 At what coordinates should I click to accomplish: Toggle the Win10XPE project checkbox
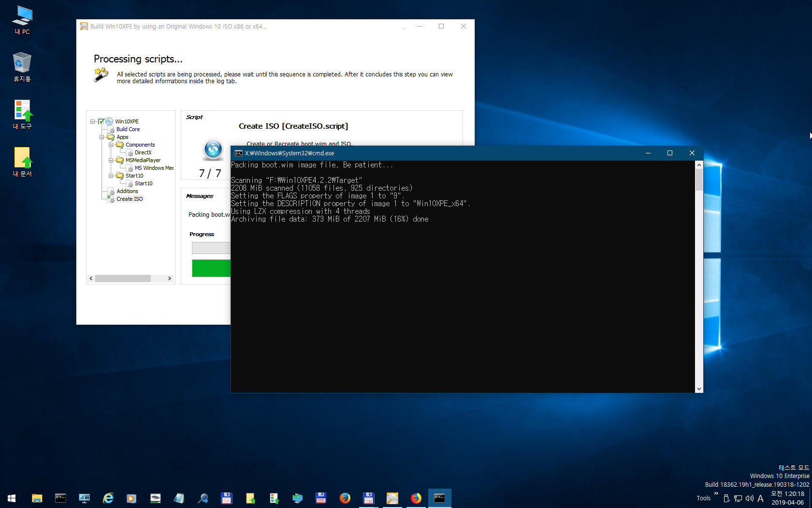[x=101, y=121]
